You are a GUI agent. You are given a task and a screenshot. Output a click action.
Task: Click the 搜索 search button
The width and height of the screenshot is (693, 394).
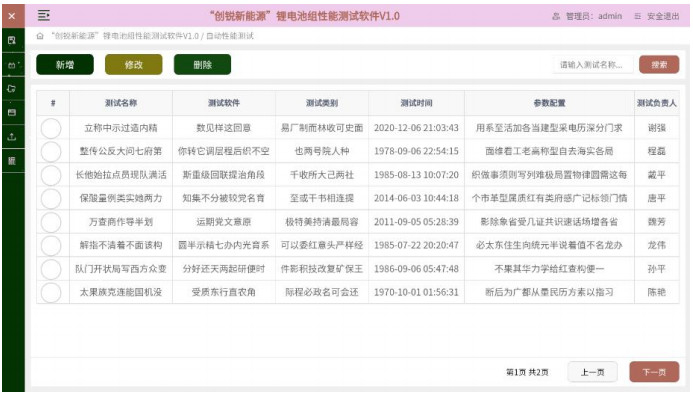click(x=659, y=65)
